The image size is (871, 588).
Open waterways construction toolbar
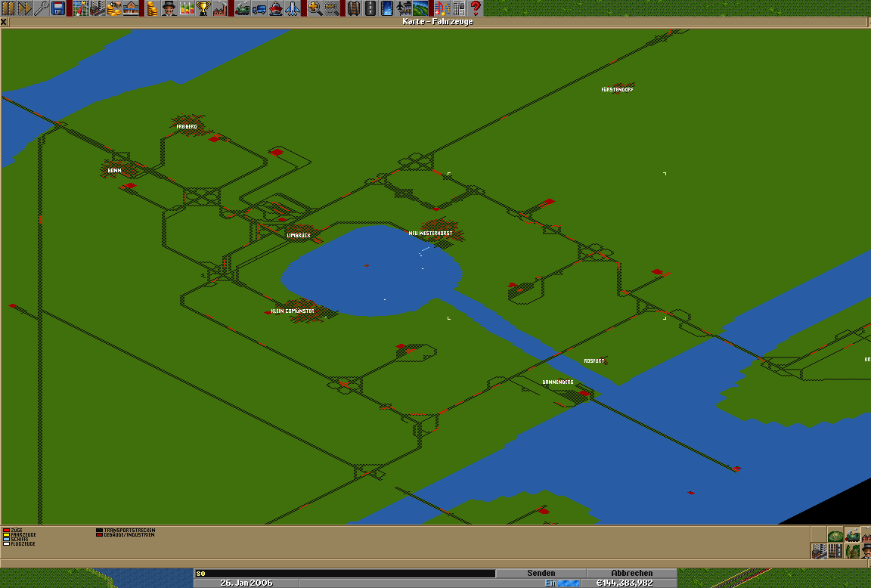click(387, 8)
